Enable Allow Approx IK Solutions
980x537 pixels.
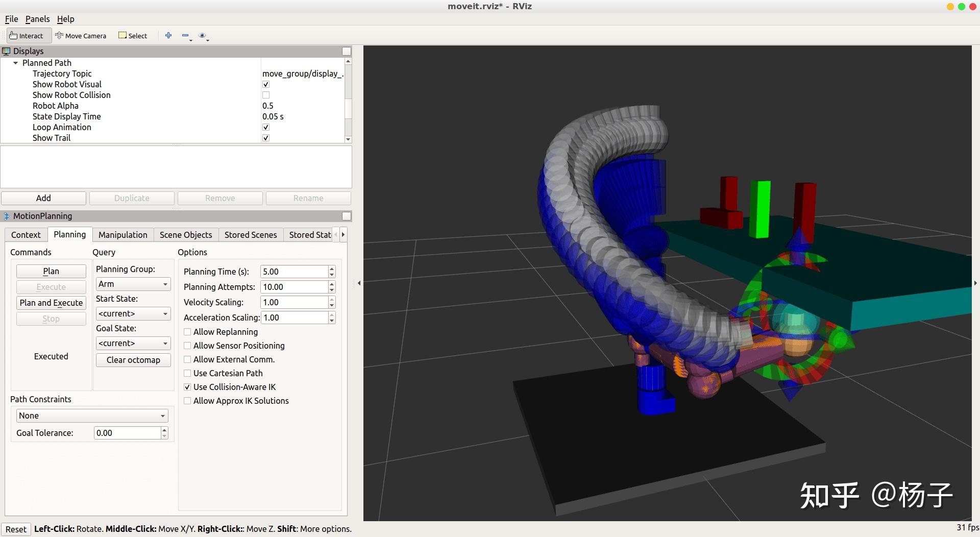pyautogui.click(x=187, y=401)
